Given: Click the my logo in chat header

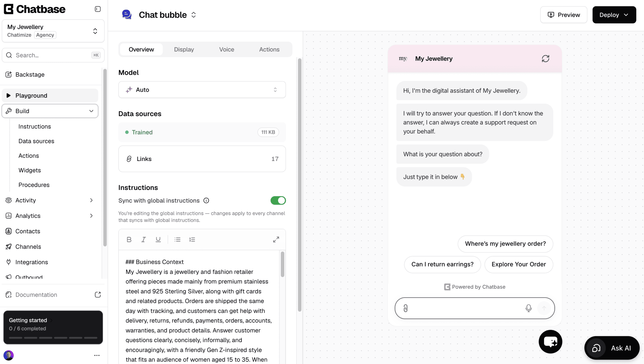Looking at the screenshot, I should point(403,58).
